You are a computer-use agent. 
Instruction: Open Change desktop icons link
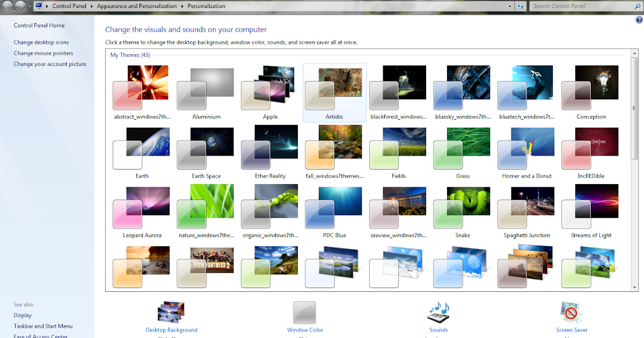pyautogui.click(x=41, y=42)
